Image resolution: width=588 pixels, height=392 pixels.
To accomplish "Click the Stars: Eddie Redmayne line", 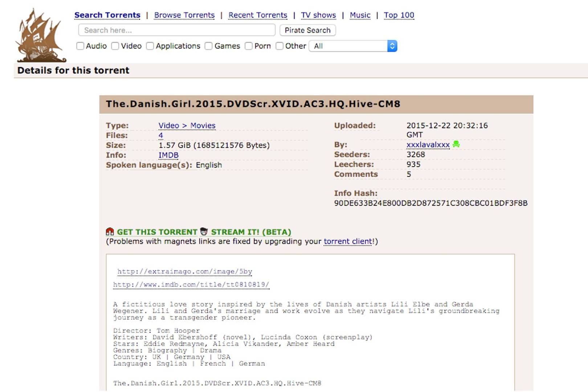I will click(224, 344).
